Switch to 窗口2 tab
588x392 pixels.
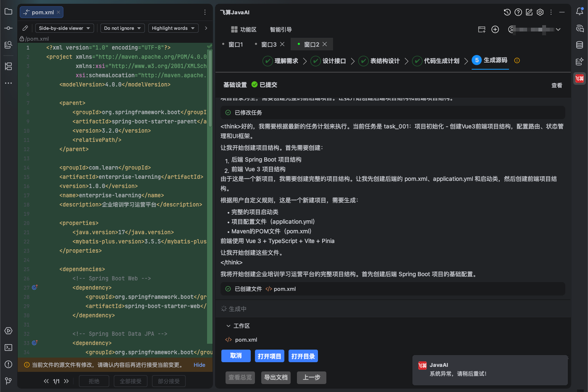(311, 44)
